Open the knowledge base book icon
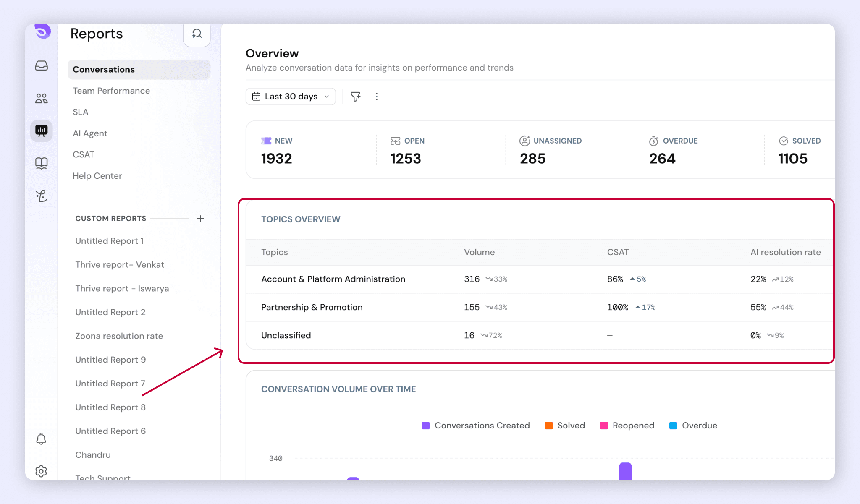 41,163
